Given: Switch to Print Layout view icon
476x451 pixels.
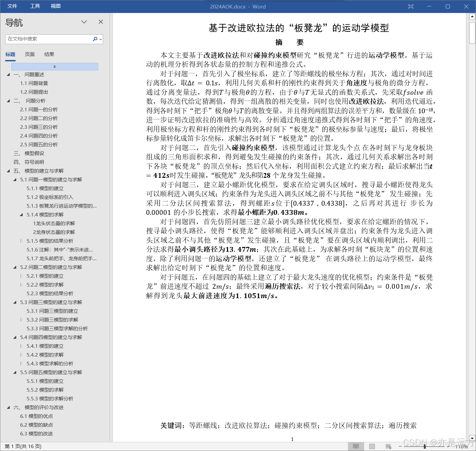Looking at the screenshot, I should click(372, 446).
